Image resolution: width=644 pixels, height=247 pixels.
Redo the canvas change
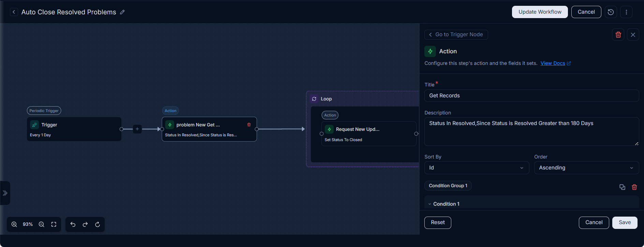(x=85, y=224)
